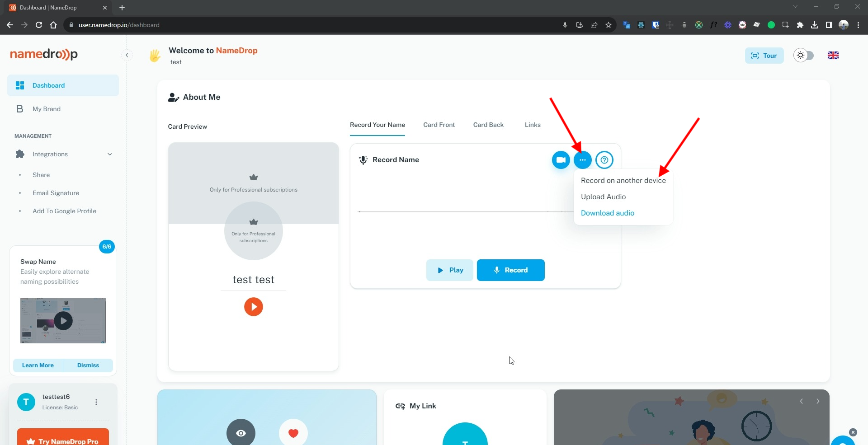Collapse the sidebar with chevron arrow
868x445 pixels.
point(127,55)
